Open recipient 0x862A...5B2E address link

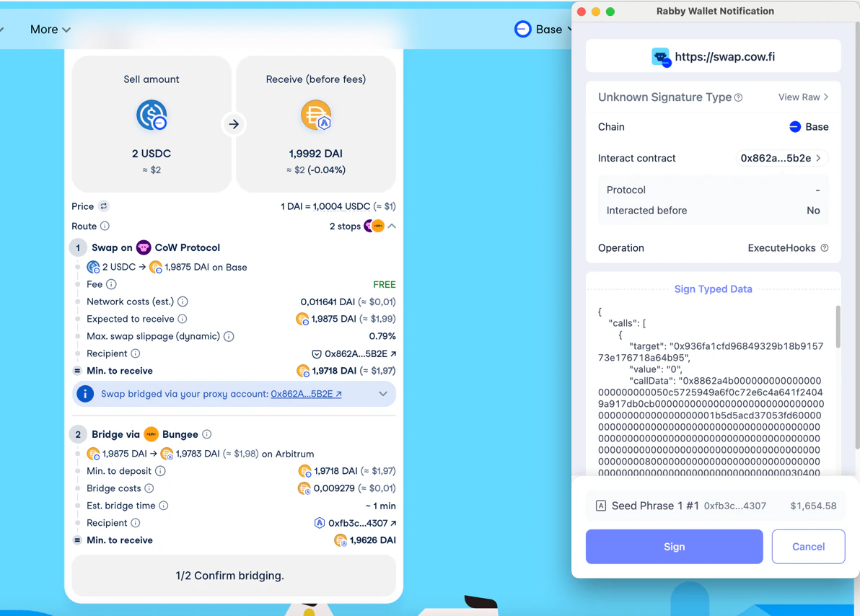pos(360,353)
